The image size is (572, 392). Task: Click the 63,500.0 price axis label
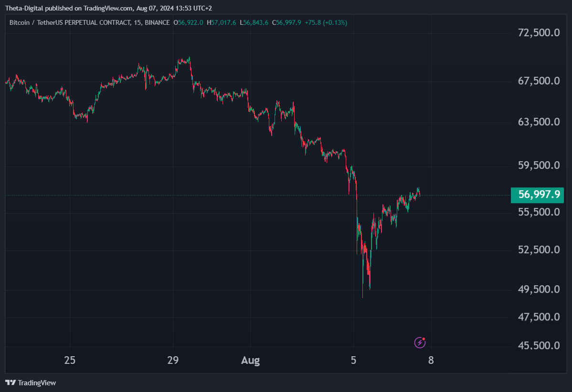tap(539, 122)
